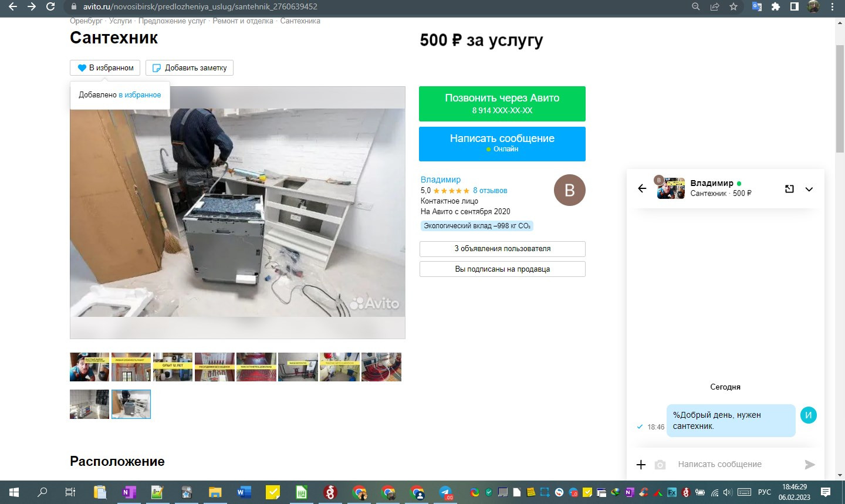Screen dimensions: 845x504
Task: Open Chrome profile avatar
Action: [813, 6]
